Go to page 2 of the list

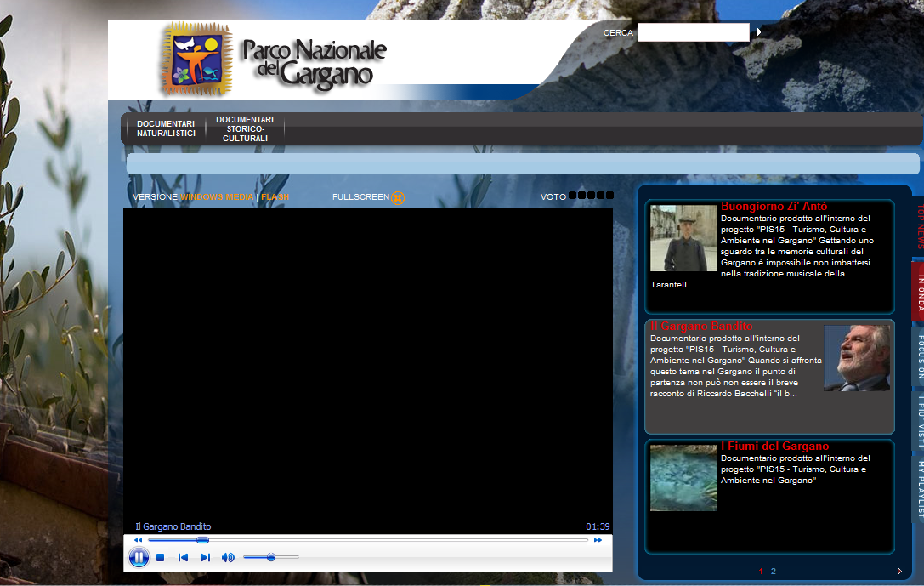[774, 572]
